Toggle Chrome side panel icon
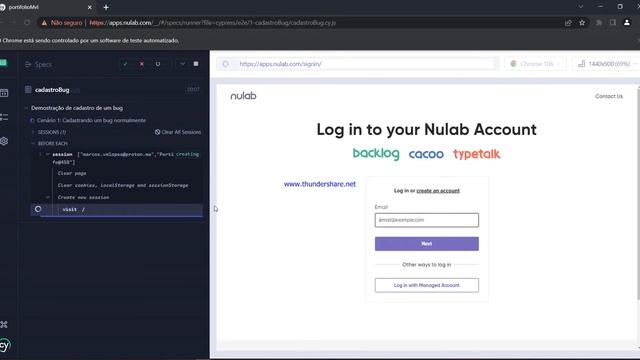 click(613, 23)
